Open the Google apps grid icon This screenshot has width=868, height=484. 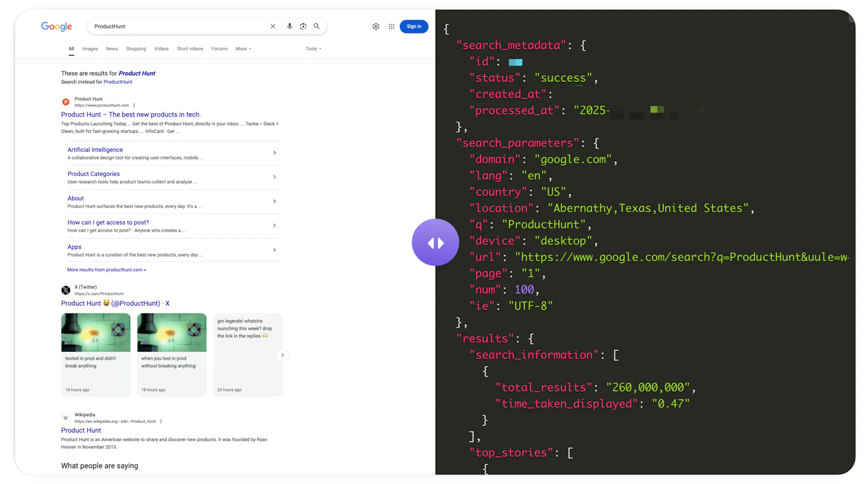point(392,27)
